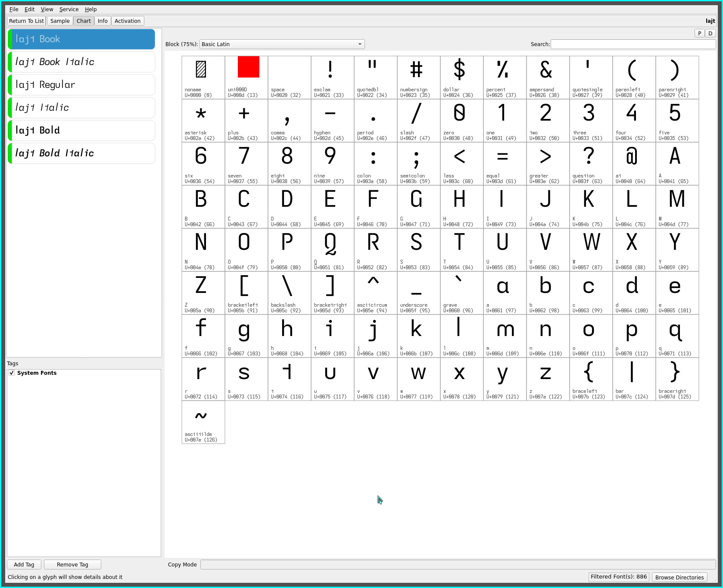Open the View menu

point(47,9)
